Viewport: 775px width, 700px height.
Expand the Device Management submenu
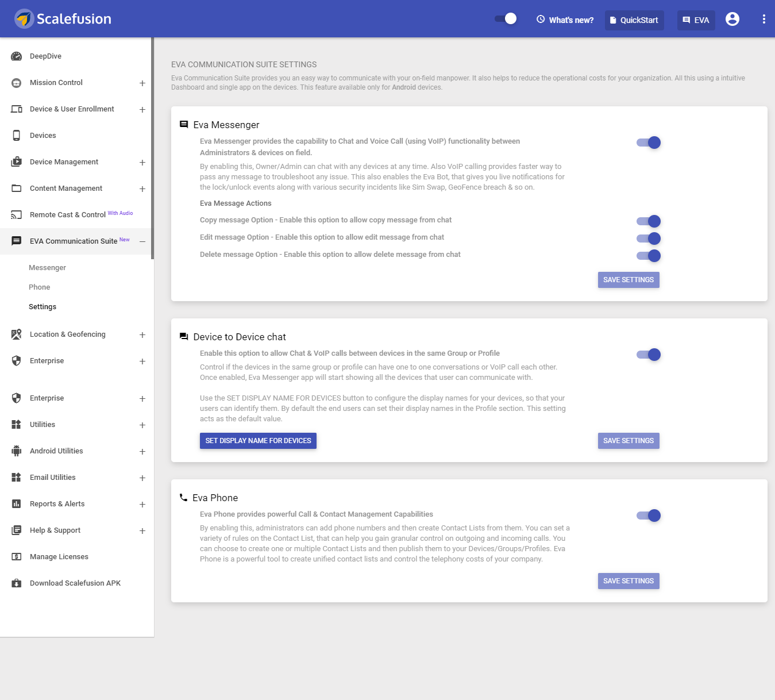tap(142, 163)
